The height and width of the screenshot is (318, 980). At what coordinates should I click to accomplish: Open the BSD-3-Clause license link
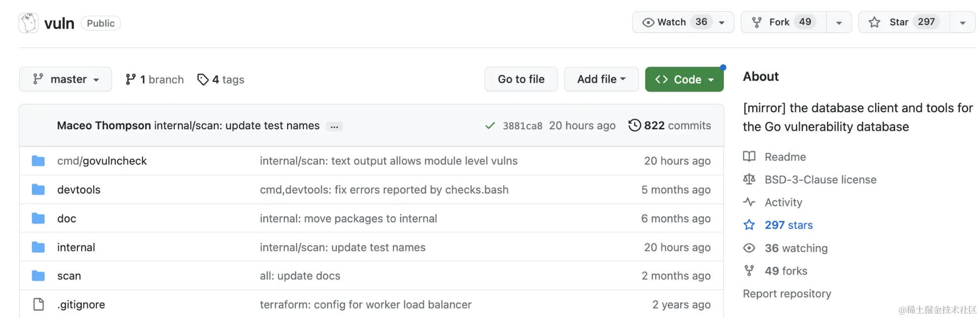820,180
